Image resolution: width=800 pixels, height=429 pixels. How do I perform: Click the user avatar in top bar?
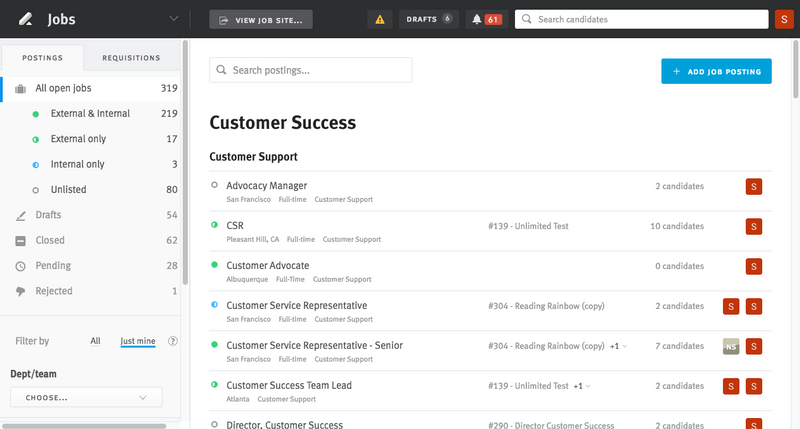click(x=784, y=19)
